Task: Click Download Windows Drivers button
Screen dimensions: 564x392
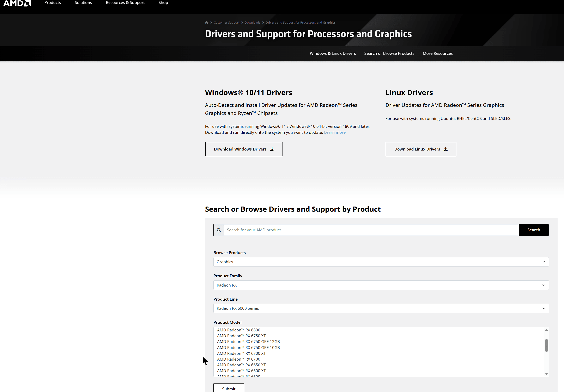Action: tap(244, 149)
